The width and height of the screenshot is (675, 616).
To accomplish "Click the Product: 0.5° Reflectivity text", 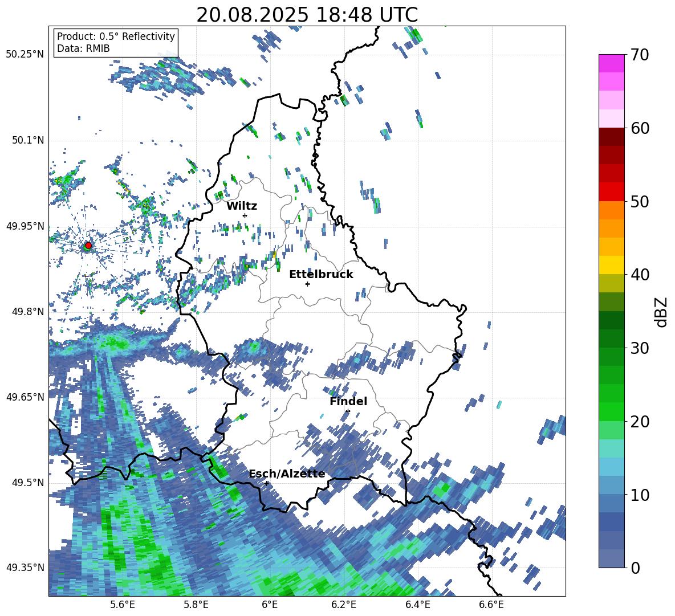I will pyautogui.click(x=116, y=36).
